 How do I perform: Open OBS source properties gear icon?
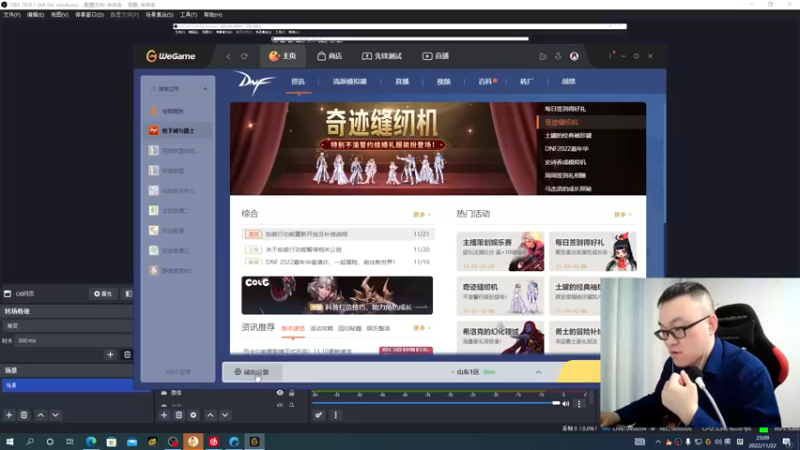193,415
